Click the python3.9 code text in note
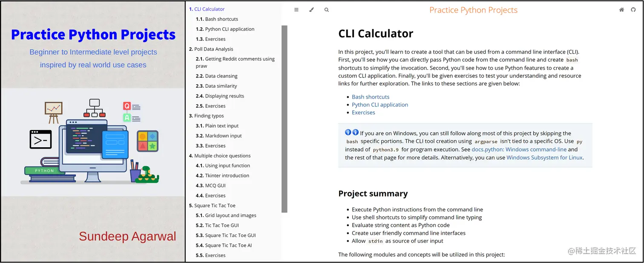The image size is (644, 263). click(x=386, y=150)
